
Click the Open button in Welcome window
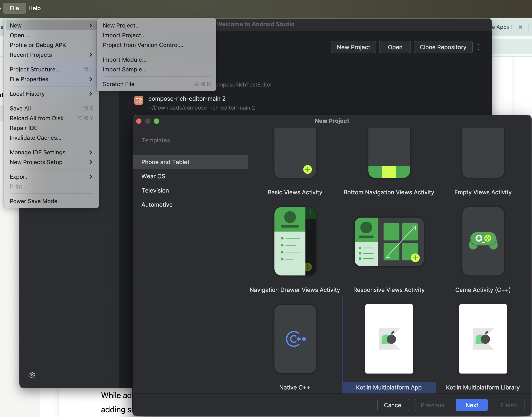pos(395,47)
